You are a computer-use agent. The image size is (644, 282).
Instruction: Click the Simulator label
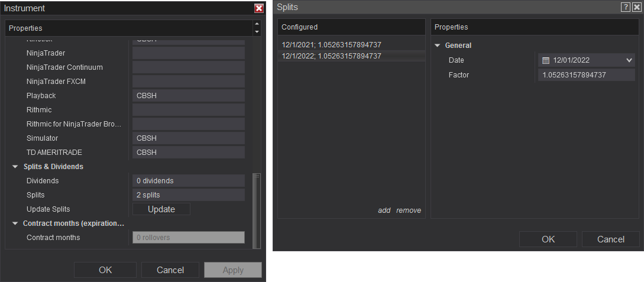point(43,138)
